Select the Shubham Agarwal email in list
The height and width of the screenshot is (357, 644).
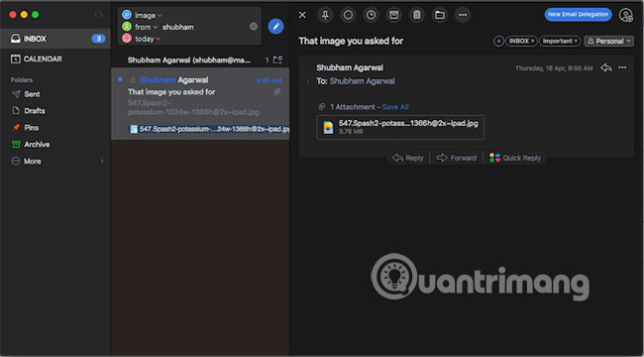tap(200, 104)
